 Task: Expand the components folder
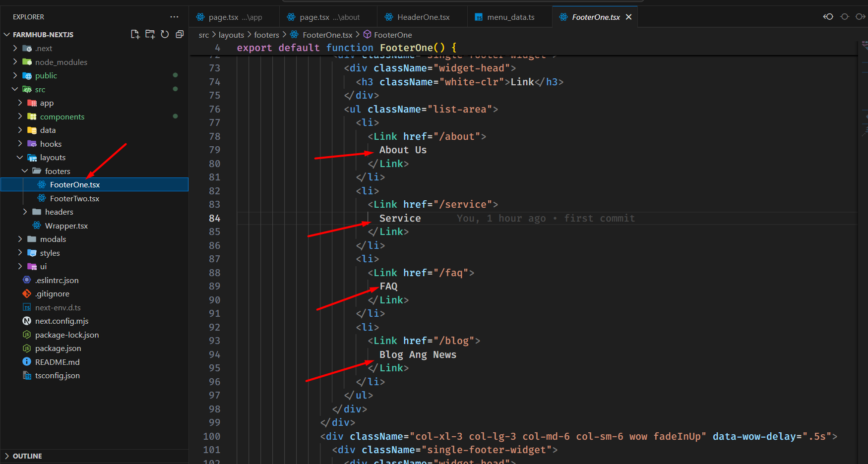62,116
